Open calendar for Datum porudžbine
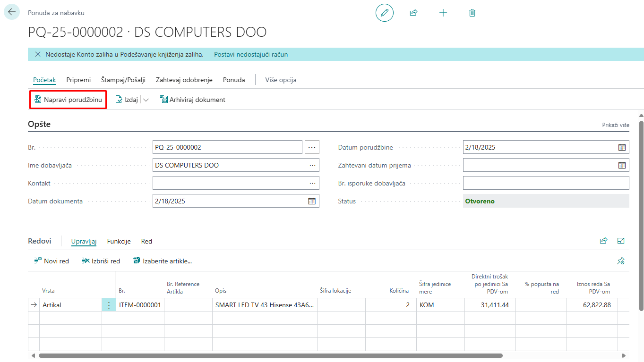Screen dimensions: 644x362 [622, 147]
